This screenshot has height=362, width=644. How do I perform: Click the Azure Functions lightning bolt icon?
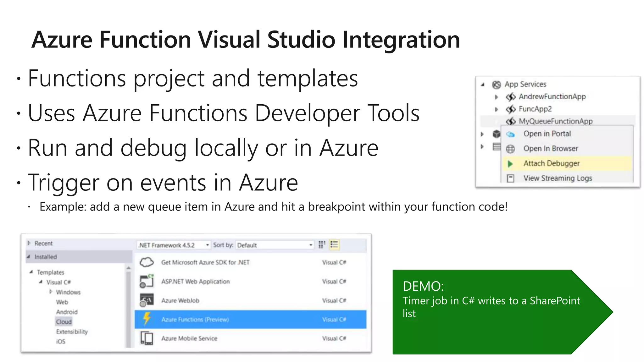(147, 319)
